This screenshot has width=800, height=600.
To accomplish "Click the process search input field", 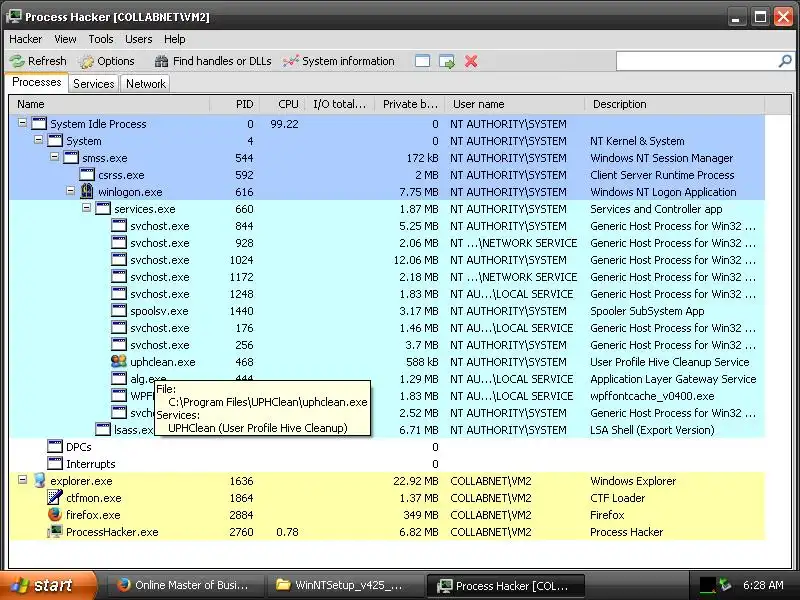I will pyautogui.click(x=697, y=61).
